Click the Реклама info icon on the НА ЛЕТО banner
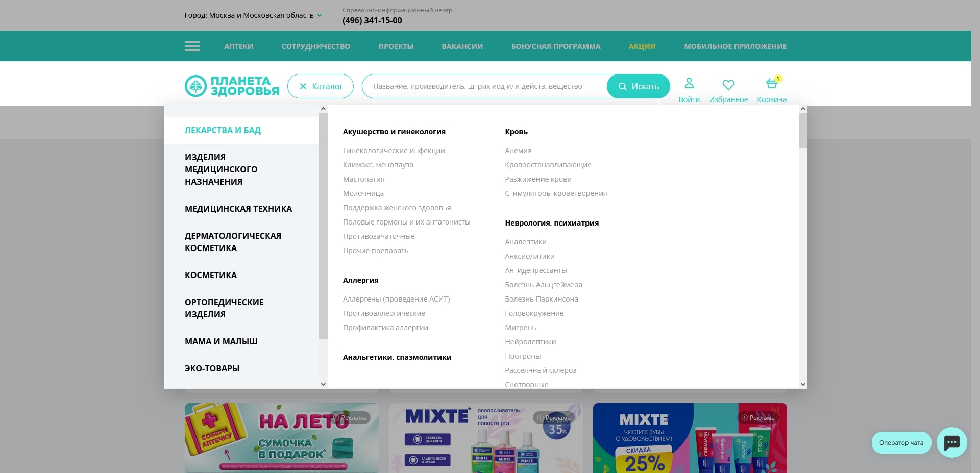Screen dimensions: 980x473 336,417
